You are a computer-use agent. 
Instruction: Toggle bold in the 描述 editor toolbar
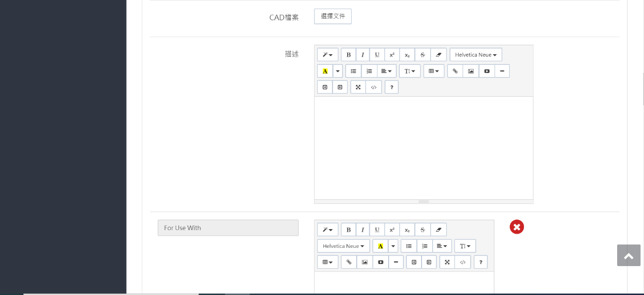[348, 55]
